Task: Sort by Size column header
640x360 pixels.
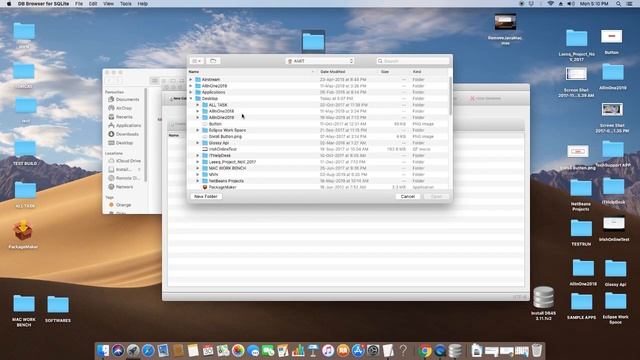Action: (394, 72)
